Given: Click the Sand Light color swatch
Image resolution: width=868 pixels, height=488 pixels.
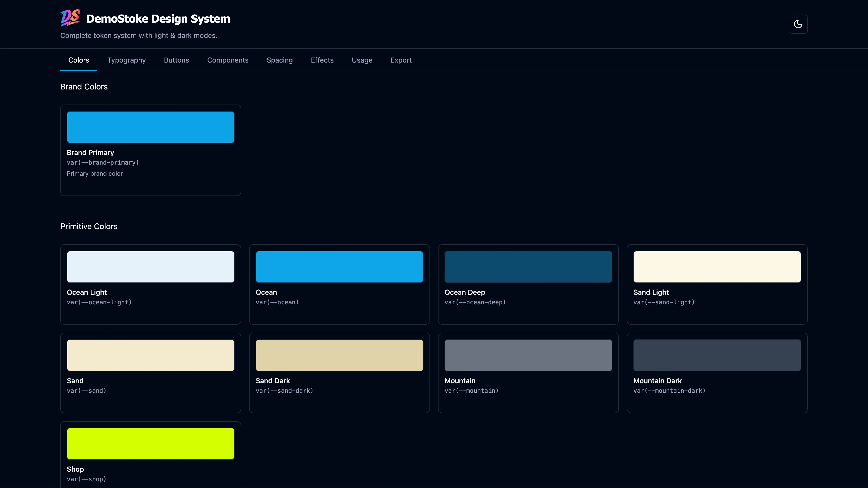Looking at the screenshot, I should tap(717, 266).
